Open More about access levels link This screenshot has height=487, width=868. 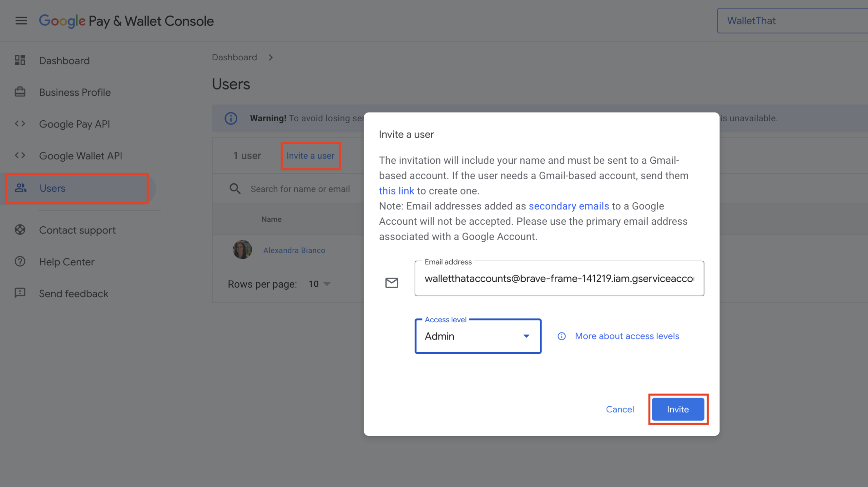pyautogui.click(x=627, y=336)
